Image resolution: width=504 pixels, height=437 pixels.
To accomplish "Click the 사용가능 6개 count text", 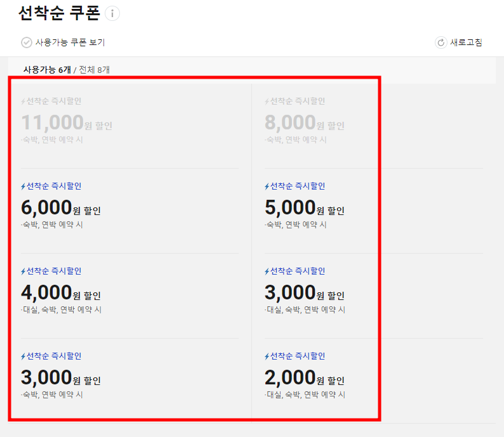I will coord(47,70).
